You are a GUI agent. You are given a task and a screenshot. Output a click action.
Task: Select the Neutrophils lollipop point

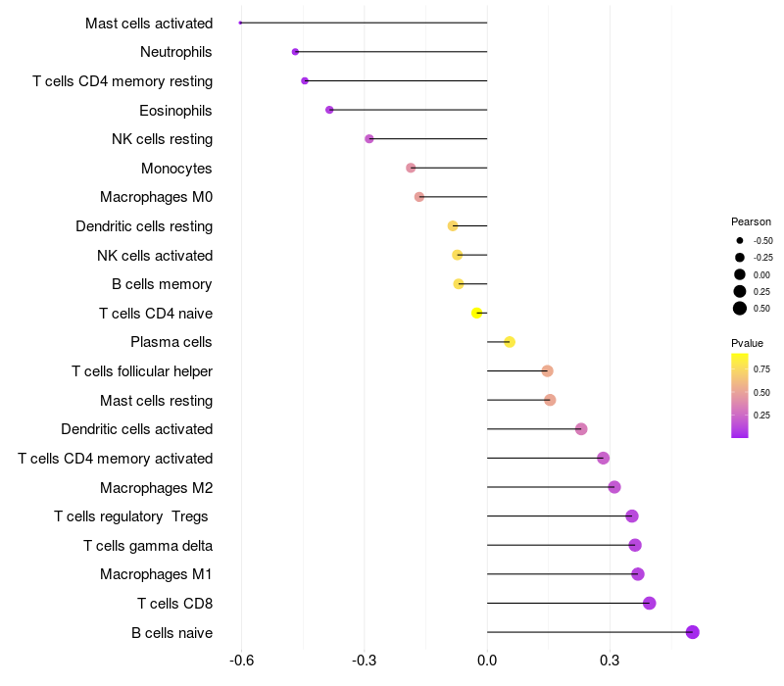click(295, 52)
